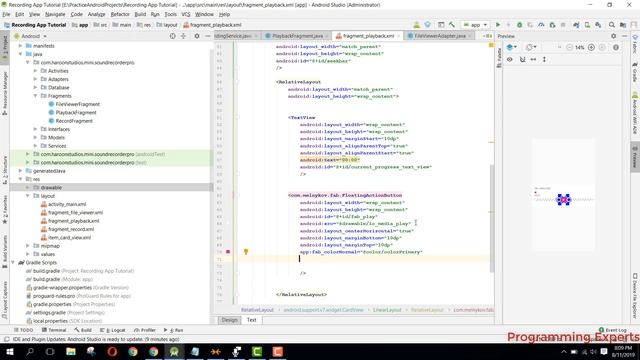Open build.gradle (Module: app)
640x360 pixels.
click(63, 279)
